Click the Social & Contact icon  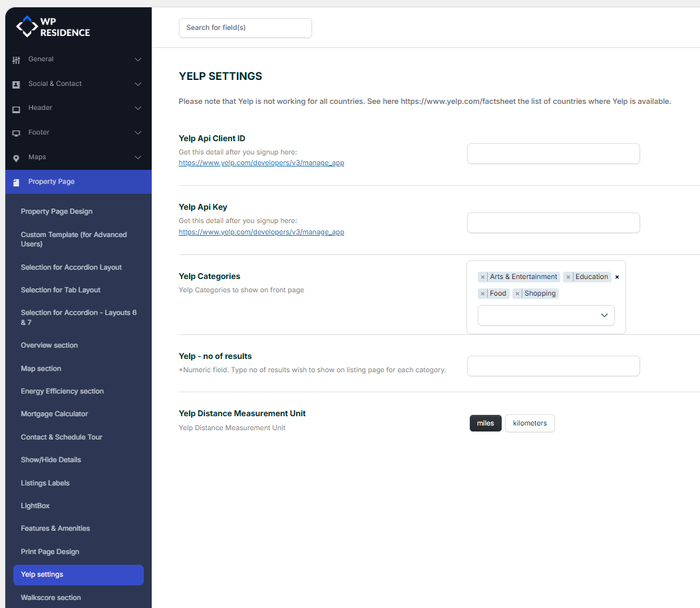pyautogui.click(x=16, y=85)
